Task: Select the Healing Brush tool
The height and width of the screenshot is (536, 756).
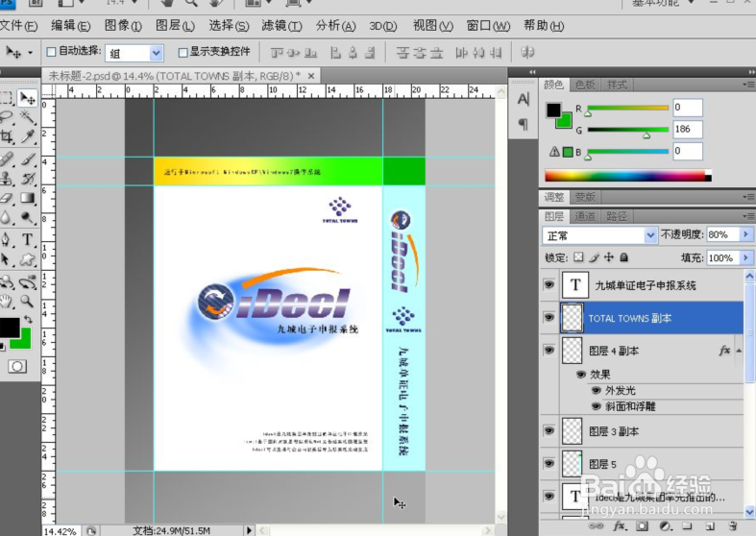Action: 7,159
